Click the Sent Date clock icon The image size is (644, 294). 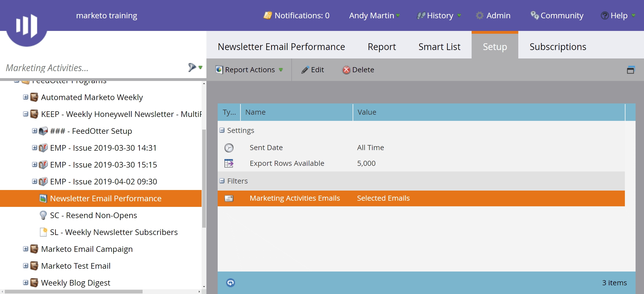click(229, 148)
